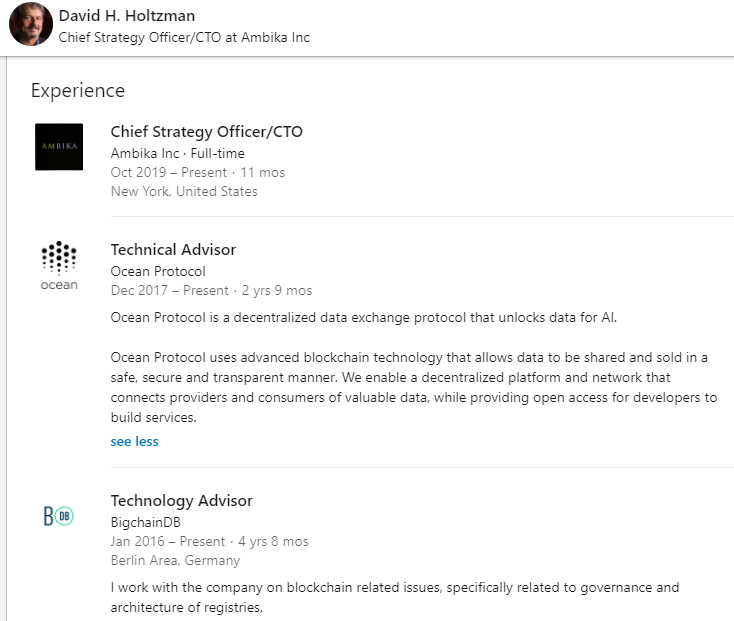
Task: Open the BigchainDB logo
Action: (59, 516)
